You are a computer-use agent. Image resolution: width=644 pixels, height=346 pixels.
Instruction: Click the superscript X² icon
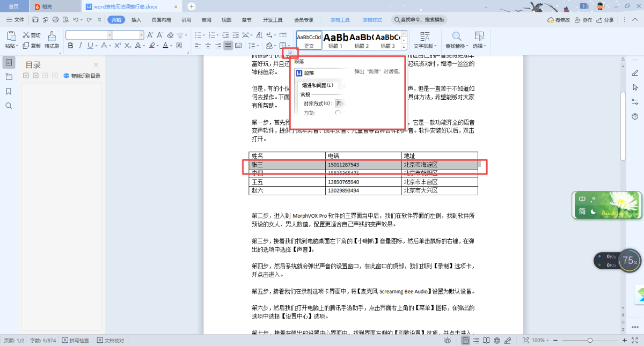117,46
